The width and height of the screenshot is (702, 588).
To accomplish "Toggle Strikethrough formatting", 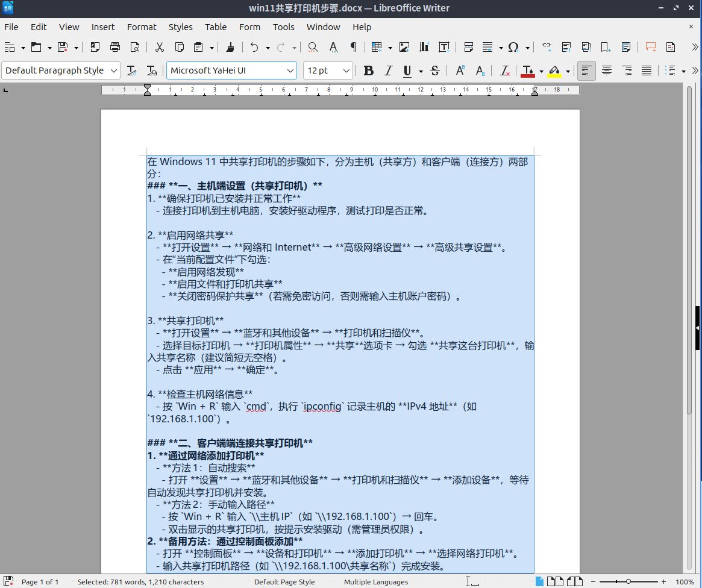I will tap(434, 70).
